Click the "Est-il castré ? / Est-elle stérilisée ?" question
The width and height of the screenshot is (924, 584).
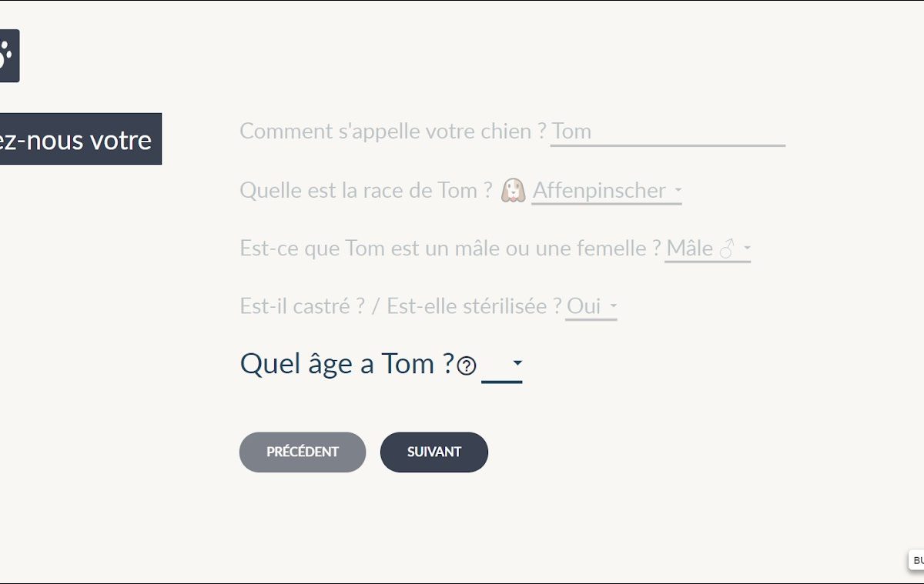click(400, 306)
